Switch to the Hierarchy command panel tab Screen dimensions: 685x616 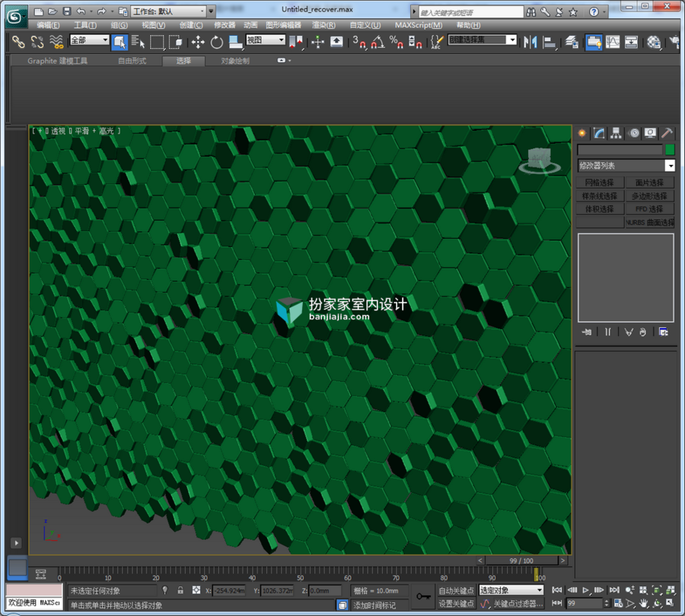[616, 133]
